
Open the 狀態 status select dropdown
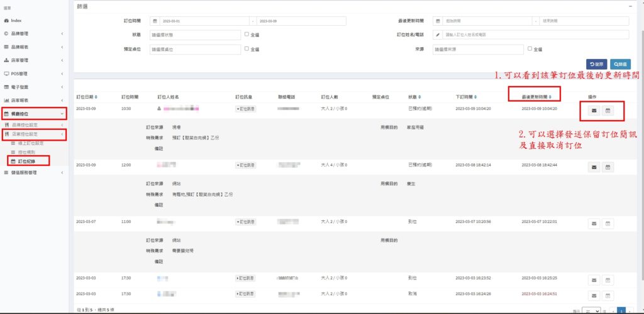coord(194,35)
